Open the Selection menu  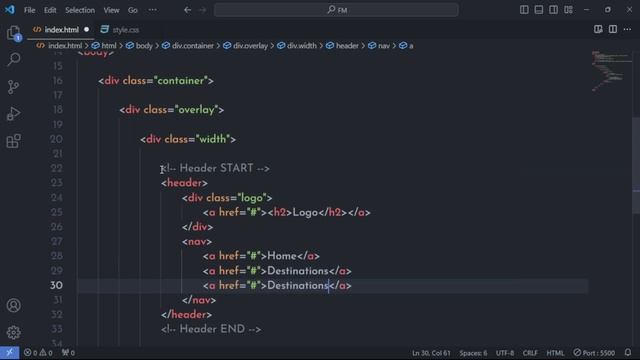coord(80,10)
